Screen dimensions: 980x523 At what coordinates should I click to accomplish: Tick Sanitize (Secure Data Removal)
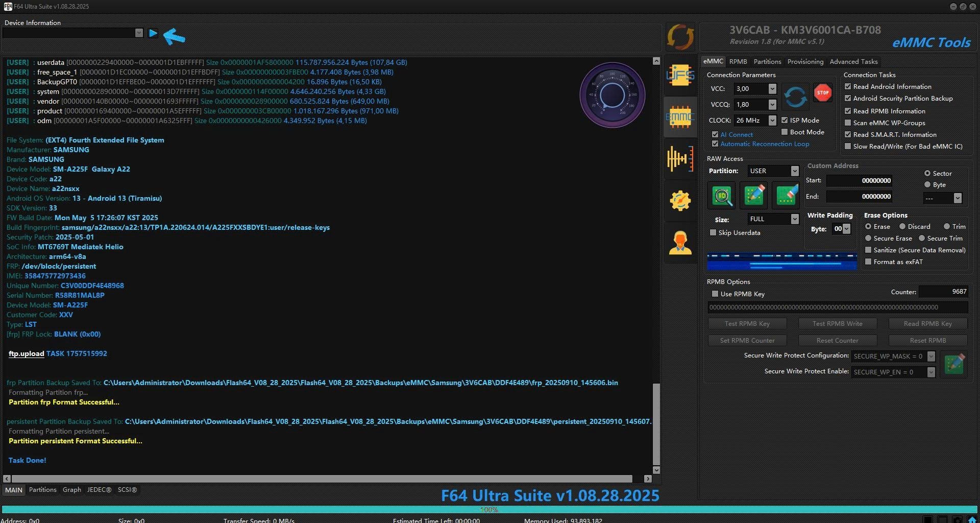pos(868,250)
